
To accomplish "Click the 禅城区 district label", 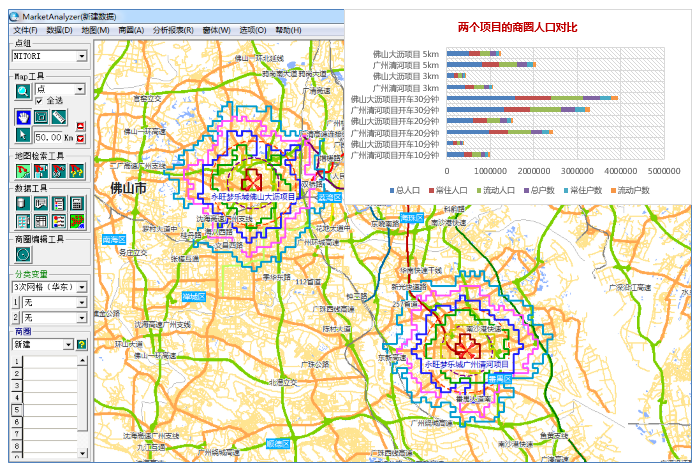I will (194, 296).
